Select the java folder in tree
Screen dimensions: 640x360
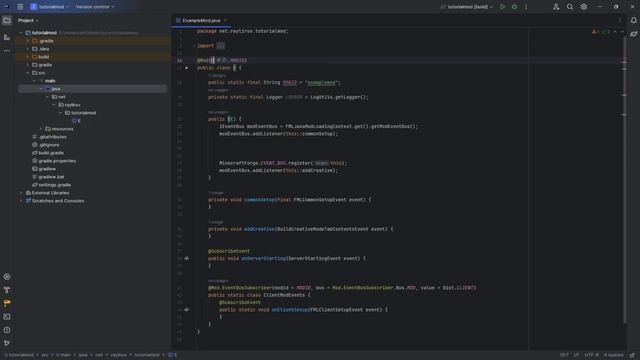(x=56, y=89)
